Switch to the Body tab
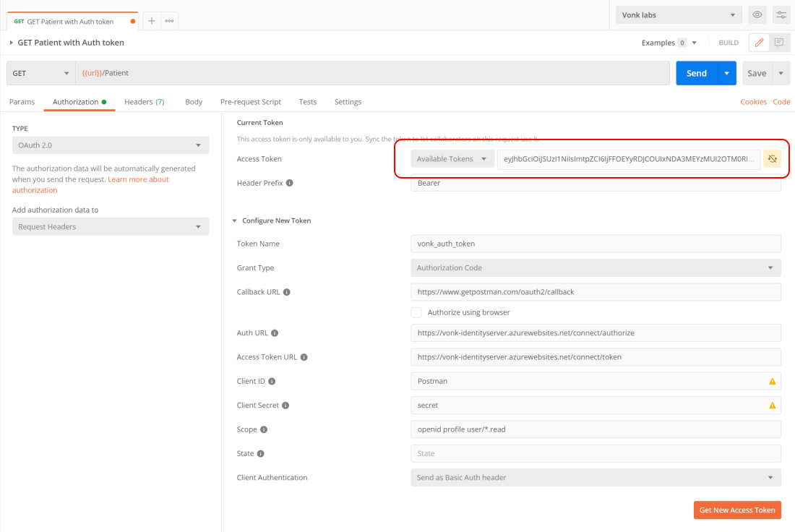Screen dimensions: 795x532 [x=194, y=102]
